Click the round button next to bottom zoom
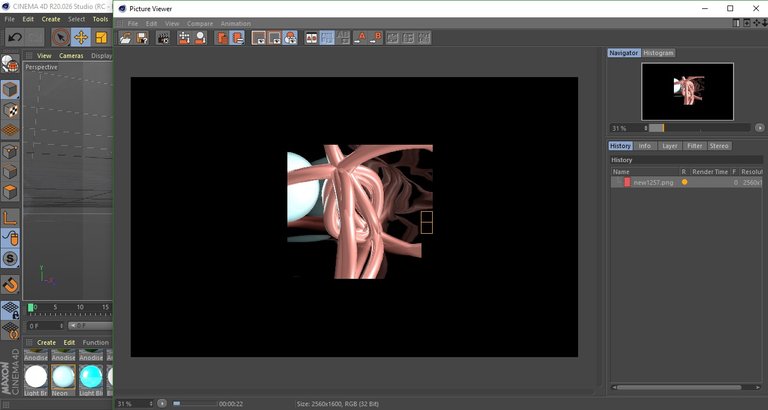 coord(162,404)
